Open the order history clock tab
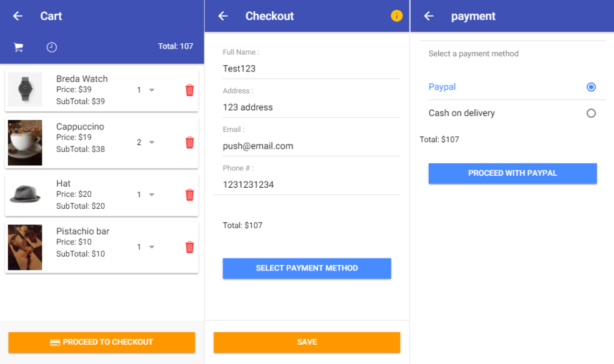The image size is (614, 364). coord(52,47)
